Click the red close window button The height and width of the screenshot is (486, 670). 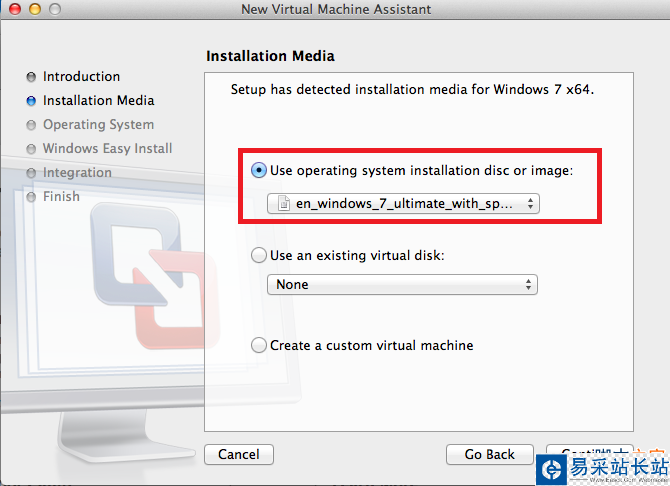click(13, 9)
